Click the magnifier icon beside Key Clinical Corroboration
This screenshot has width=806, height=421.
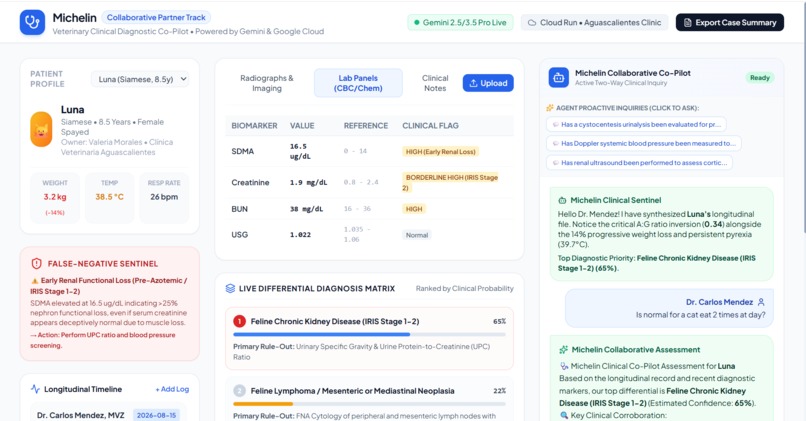[x=564, y=415]
